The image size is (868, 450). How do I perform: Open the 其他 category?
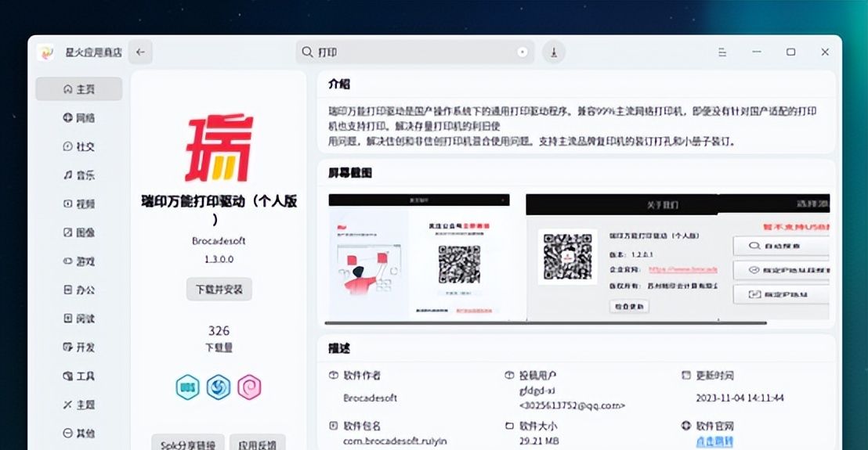click(78, 434)
